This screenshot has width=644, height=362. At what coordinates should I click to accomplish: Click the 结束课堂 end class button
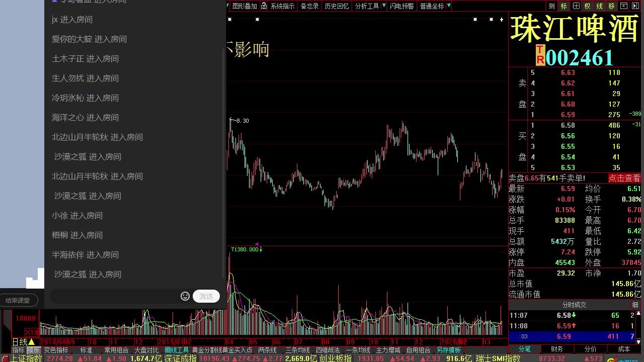(x=18, y=300)
